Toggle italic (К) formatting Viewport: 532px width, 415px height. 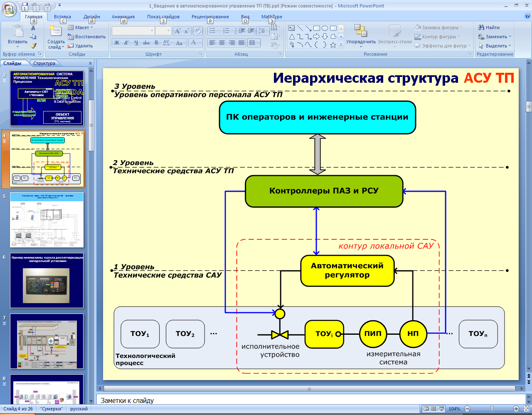(x=126, y=43)
